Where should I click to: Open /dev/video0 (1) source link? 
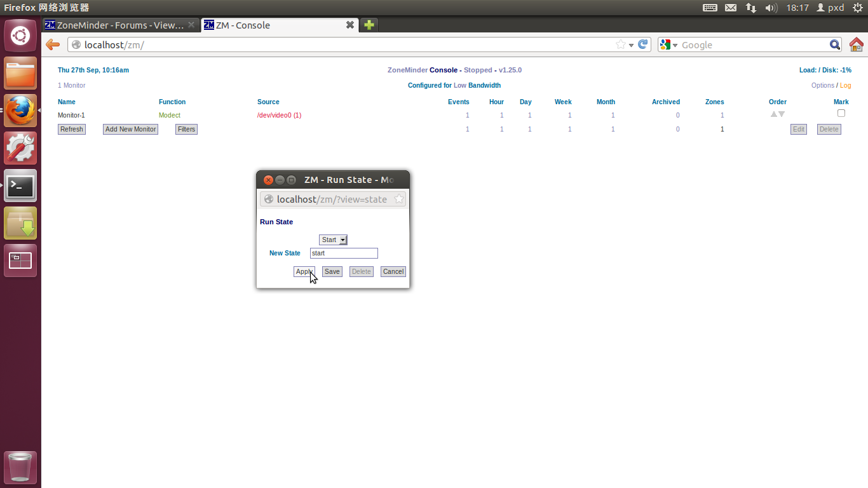click(279, 115)
